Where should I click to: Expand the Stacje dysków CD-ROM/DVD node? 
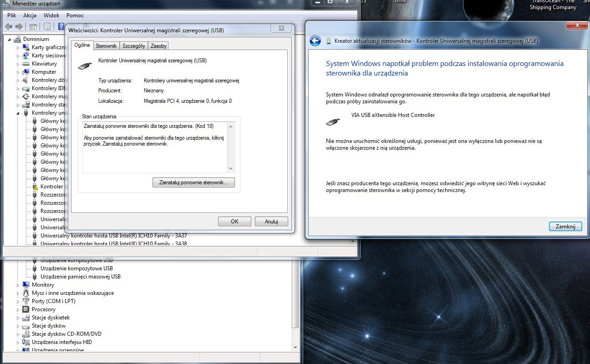(18, 334)
